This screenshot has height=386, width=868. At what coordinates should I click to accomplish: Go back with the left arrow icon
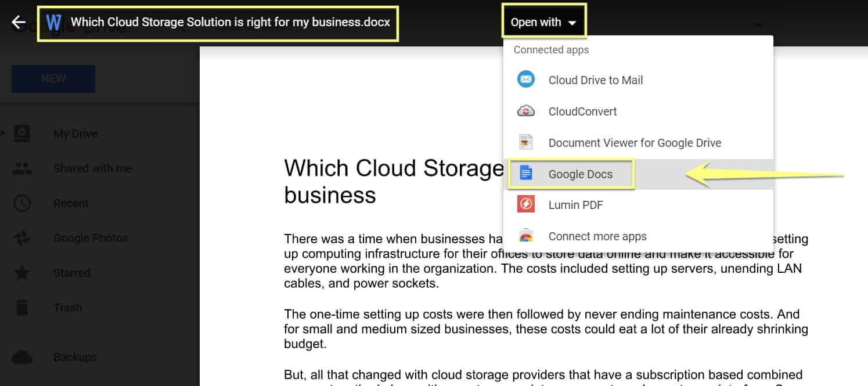click(19, 23)
